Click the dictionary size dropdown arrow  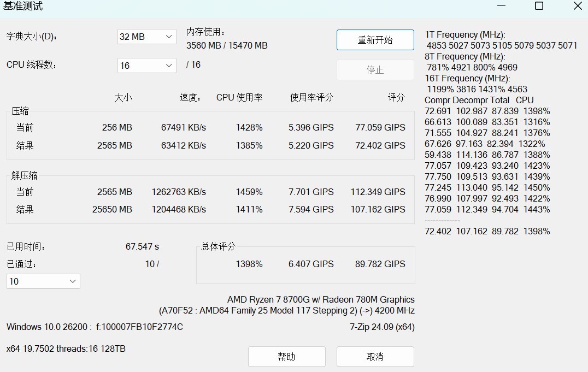[169, 37]
